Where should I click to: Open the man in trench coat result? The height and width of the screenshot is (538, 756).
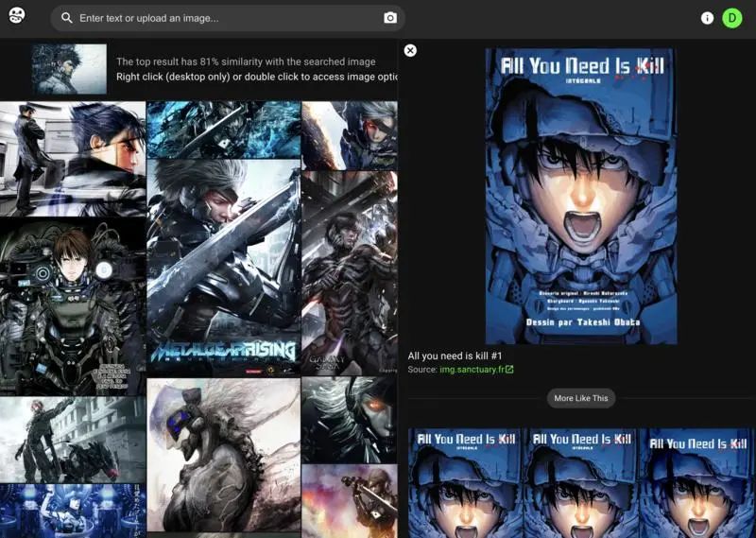coord(73,159)
